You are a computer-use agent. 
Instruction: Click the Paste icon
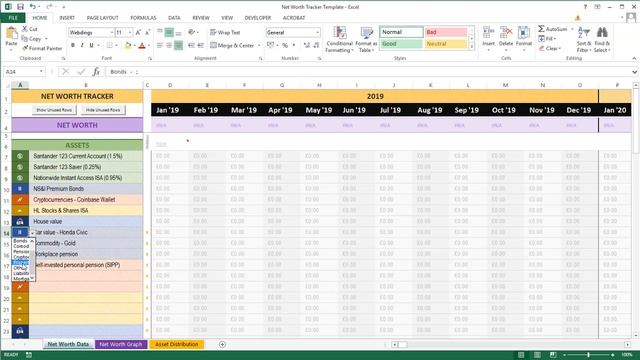pyautogui.click(x=11, y=33)
